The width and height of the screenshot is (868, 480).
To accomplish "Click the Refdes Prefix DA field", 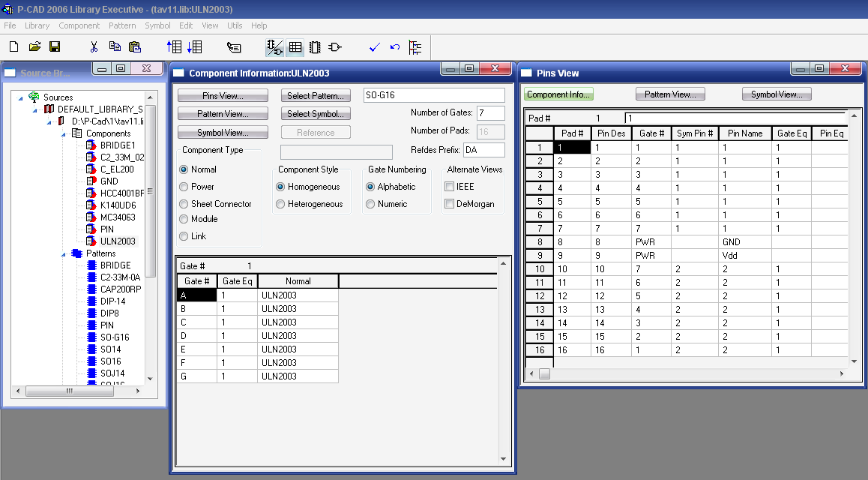I will (484, 150).
